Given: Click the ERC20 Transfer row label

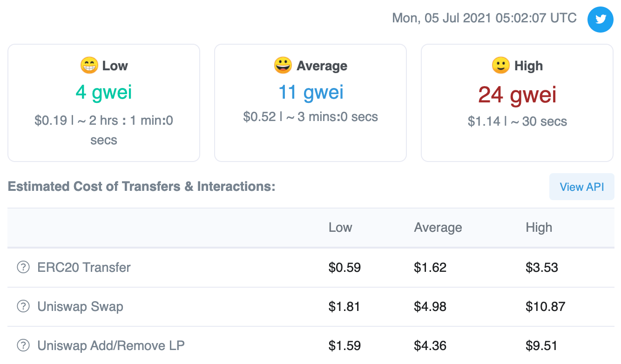Looking at the screenshot, I should (84, 268).
